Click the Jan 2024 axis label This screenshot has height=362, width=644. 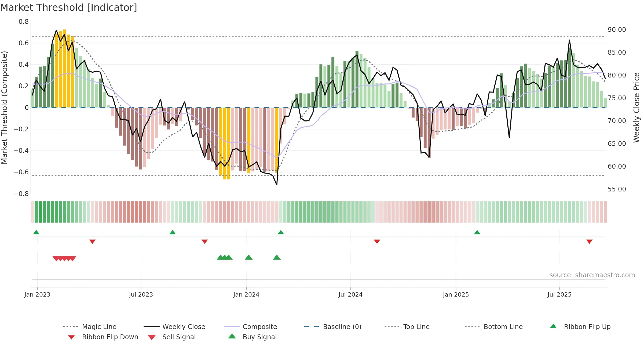(246, 295)
